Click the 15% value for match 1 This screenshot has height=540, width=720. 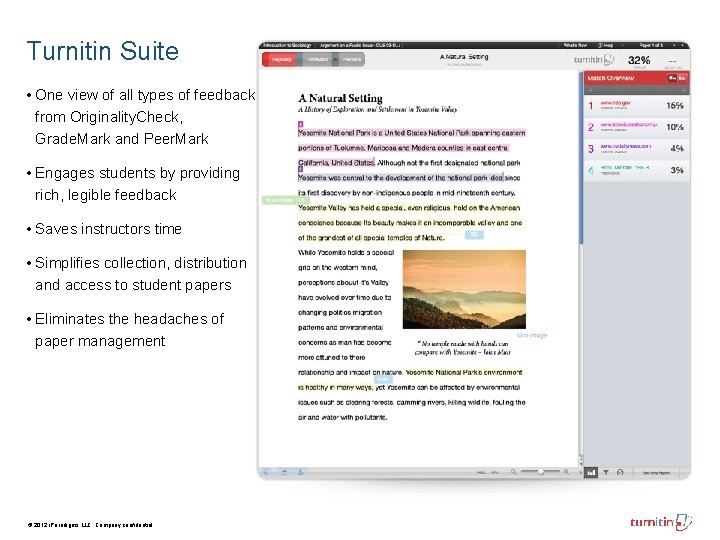675,106
